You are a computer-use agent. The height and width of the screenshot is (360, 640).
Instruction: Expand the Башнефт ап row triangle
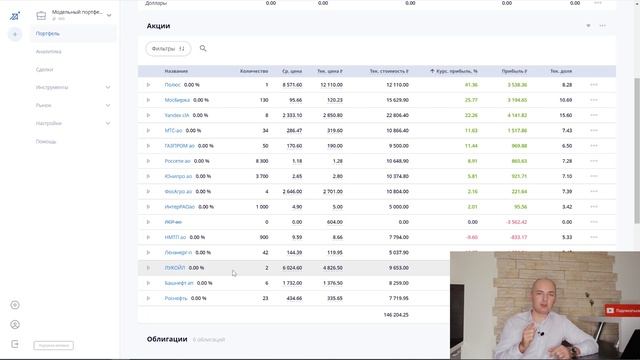pyautogui.click(x=148, y=283)
